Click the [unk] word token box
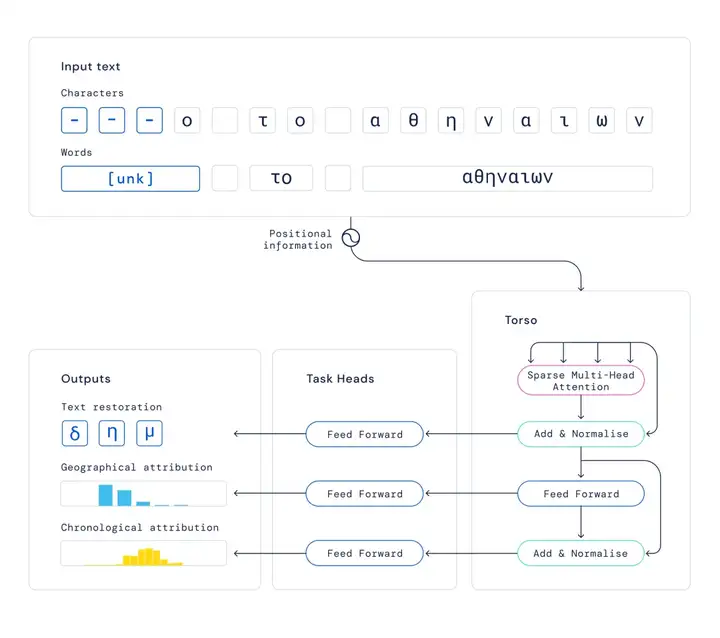Screen dimensions: 720x638 pyautogui.click(x=130, y=179)
